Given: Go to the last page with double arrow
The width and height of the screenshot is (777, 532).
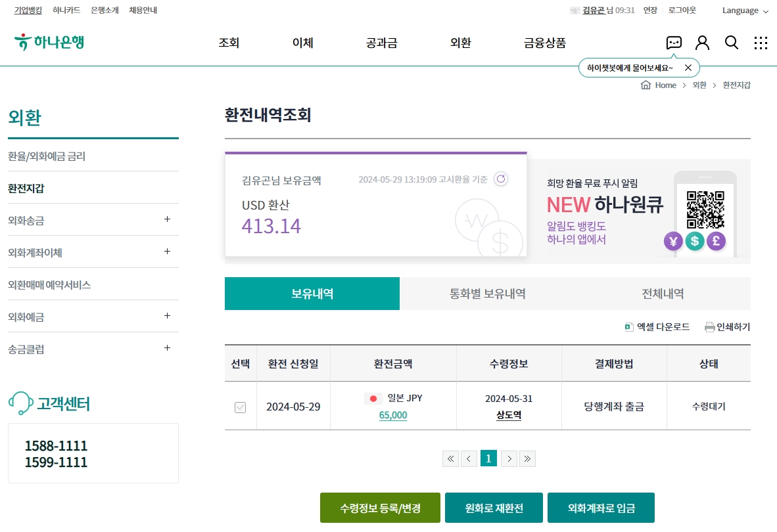Looking at the screenshot, I should coord(527,458).
